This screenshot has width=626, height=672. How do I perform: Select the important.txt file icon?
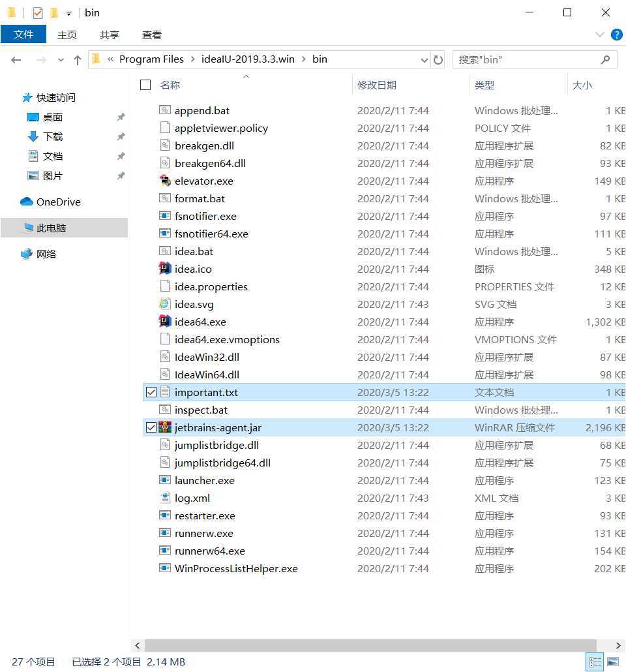pos(165,392)
